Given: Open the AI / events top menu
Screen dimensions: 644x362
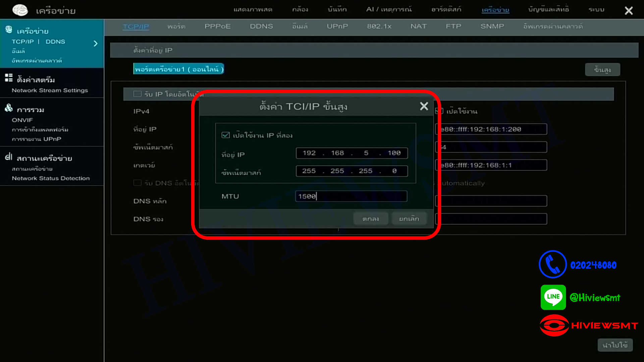Looking at the screenshot, I should click(x=389, y=9).
